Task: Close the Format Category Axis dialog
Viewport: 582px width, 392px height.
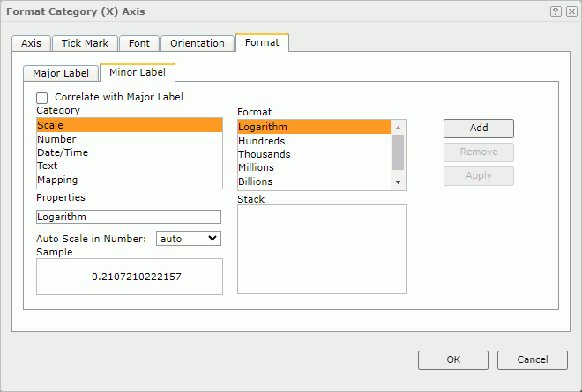Action: (571, 11)
